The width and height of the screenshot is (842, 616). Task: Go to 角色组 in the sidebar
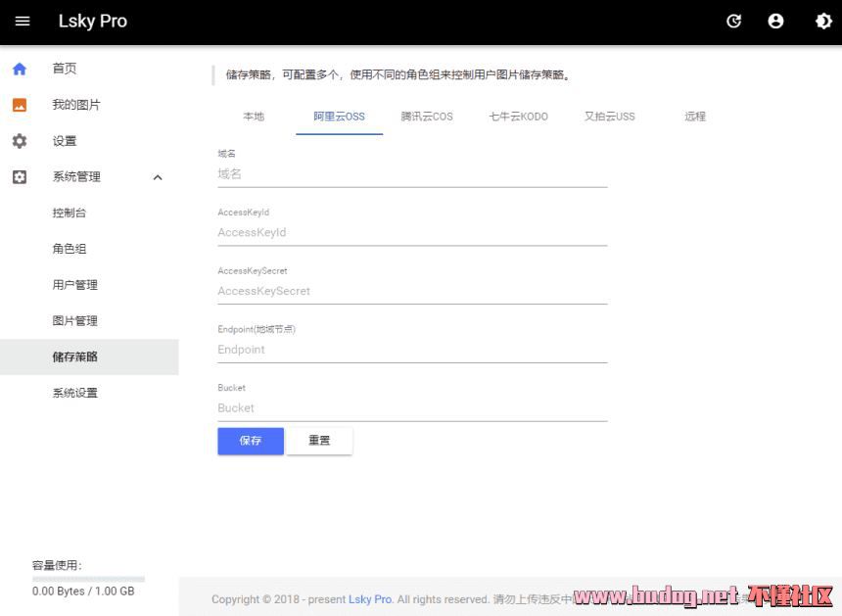click(x=70, y=249)
